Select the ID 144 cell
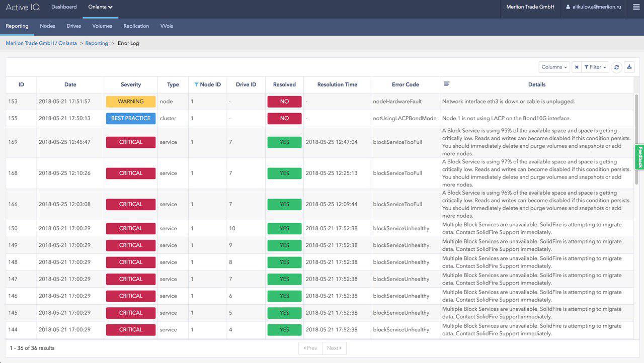Image resolution: width=644 pixels, height=363 pixels. click(x=21, y=330)
